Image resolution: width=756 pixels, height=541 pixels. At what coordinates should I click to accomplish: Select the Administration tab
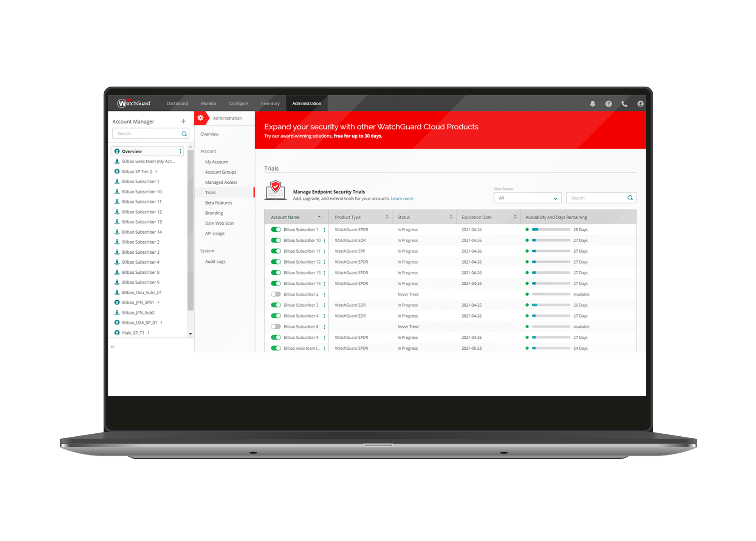[x=307, y=103]
